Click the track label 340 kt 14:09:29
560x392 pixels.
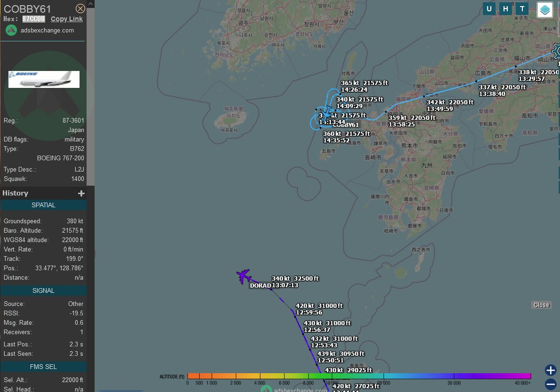click(x=360, y=103)
